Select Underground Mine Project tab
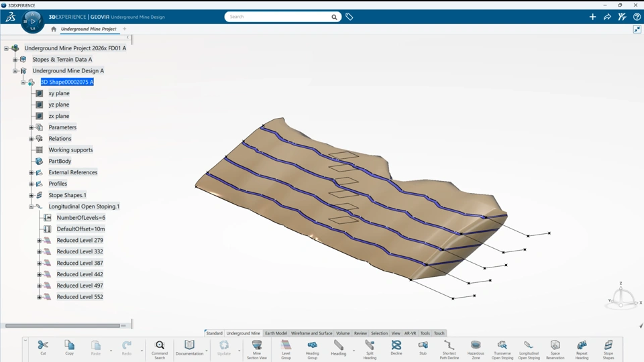This screenshot has height=362, width=644. (89, 29)
